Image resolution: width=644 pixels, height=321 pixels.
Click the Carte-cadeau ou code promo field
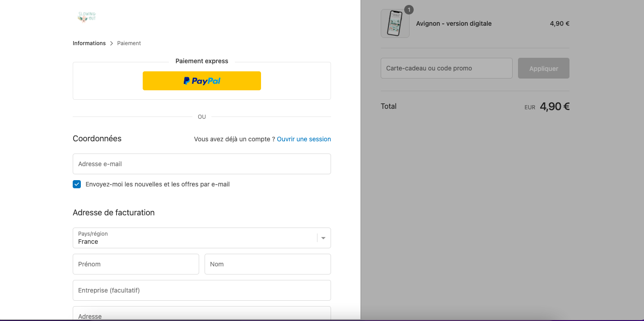[447, 68]
